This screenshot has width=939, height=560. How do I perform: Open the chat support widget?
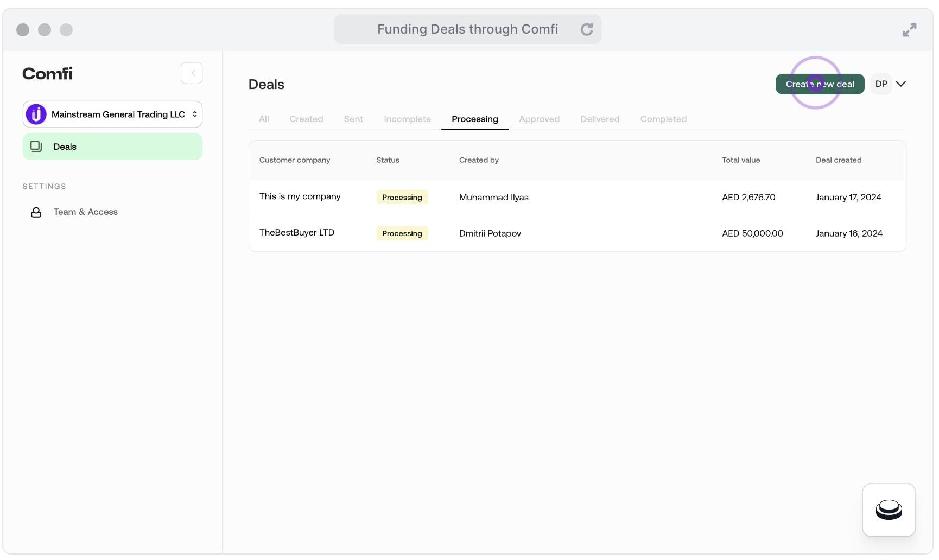[889, 510]
